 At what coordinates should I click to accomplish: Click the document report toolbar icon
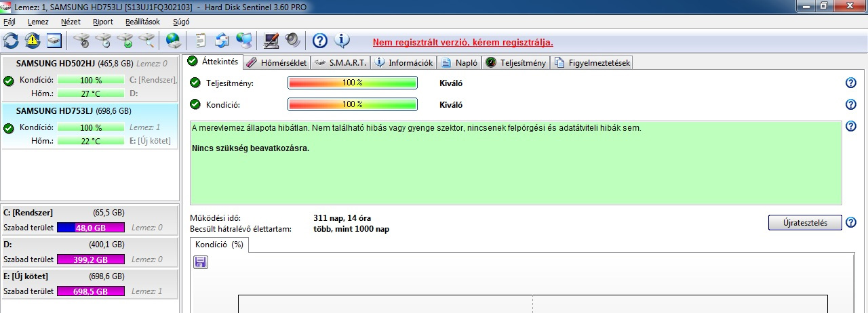201,41
